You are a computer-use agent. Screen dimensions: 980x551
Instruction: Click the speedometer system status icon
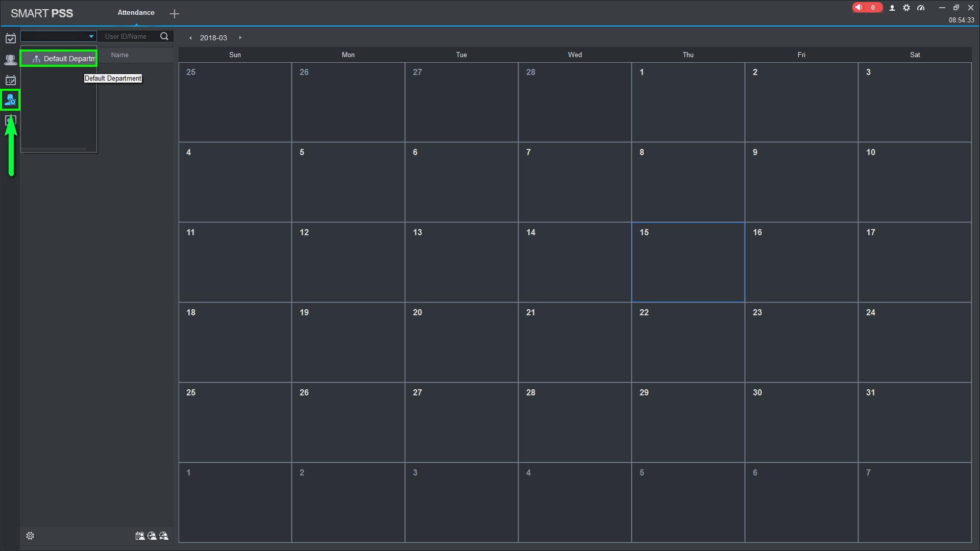pyautogui.click(x=921, y=8)
